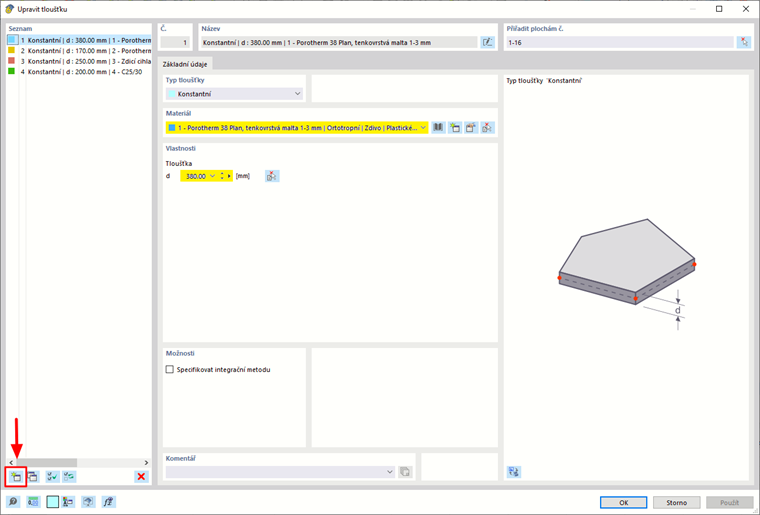Switch to the Základní údaje tab
The image size is (760, 515).
pos(185,64)
